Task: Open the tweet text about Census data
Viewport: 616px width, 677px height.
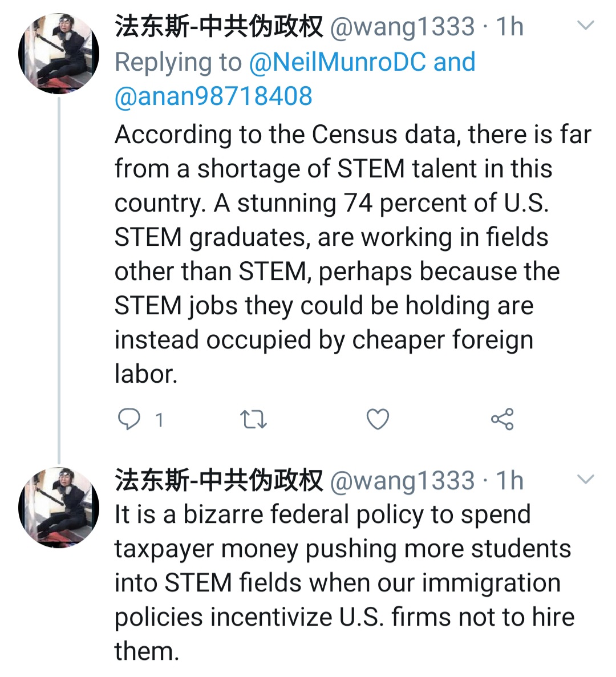Action: [x=342, y=254]
